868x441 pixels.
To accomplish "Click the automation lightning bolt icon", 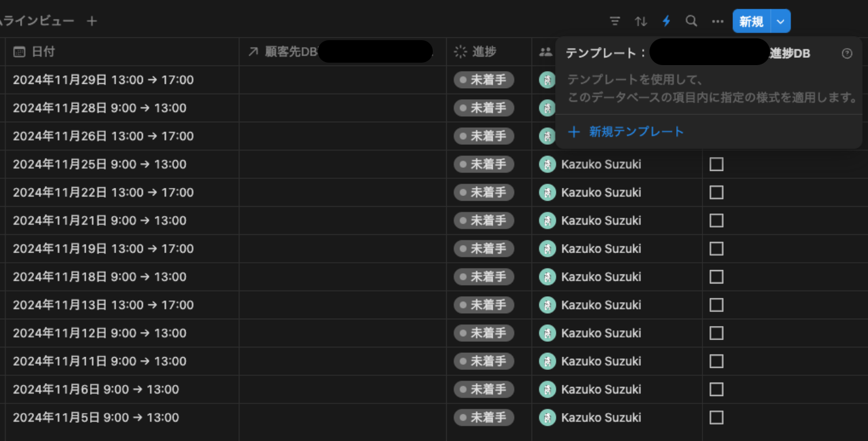I will coord(666,21).
